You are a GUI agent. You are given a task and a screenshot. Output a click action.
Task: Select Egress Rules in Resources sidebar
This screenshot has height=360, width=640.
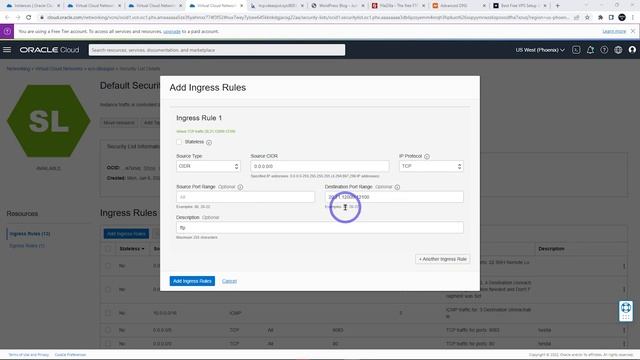click(x=27, y=246)
